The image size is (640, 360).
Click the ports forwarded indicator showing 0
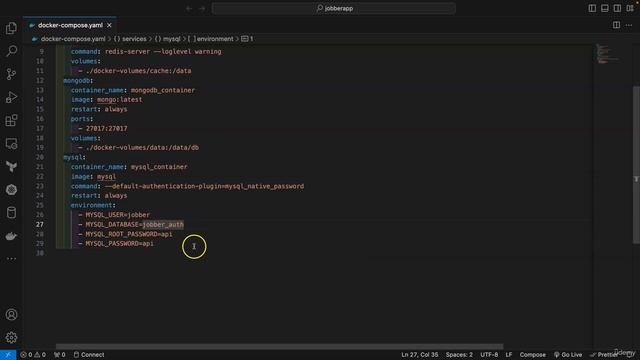(x=60, y=355)
